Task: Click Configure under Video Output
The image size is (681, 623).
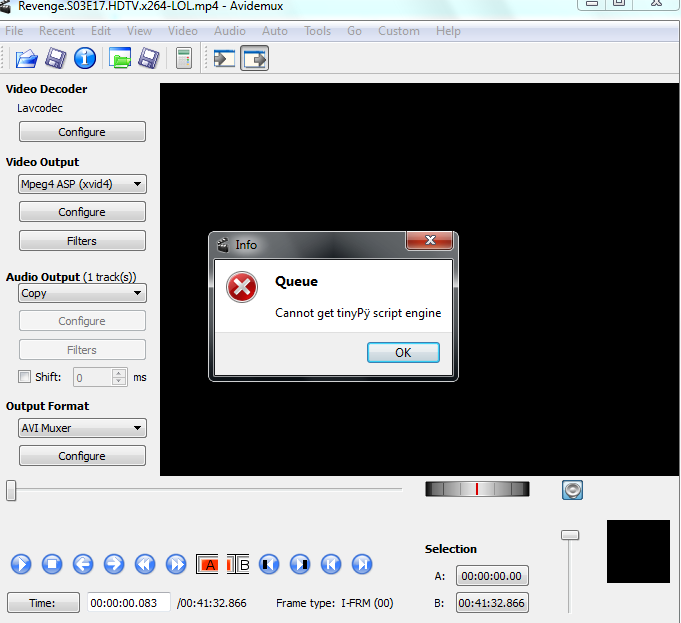Action: (x=82, y=212)
